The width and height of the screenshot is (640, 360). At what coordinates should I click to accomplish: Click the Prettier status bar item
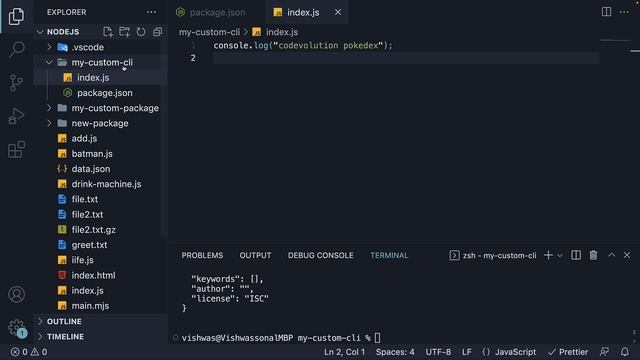pyautogui.click(x=568, y=352)
